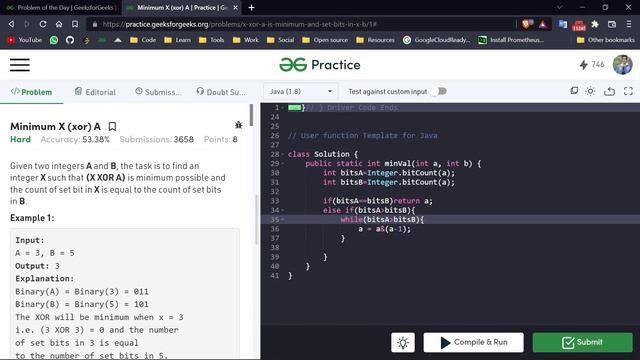The height and width of the screenshot is (360, 640).
Task: Click the hint lightbulb button
Action: coord(403,342)
